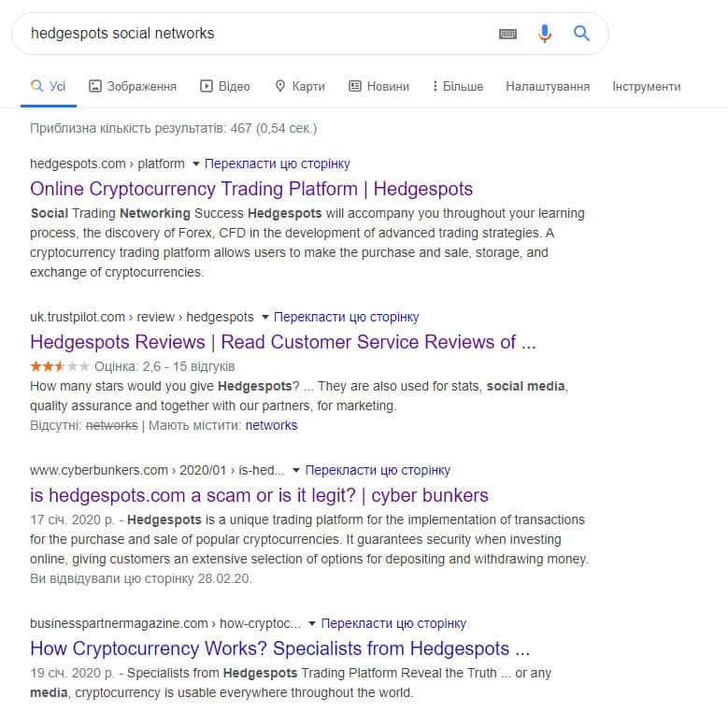
Task: Open How Cryptocurrency Works result
Action: [280, 648]
